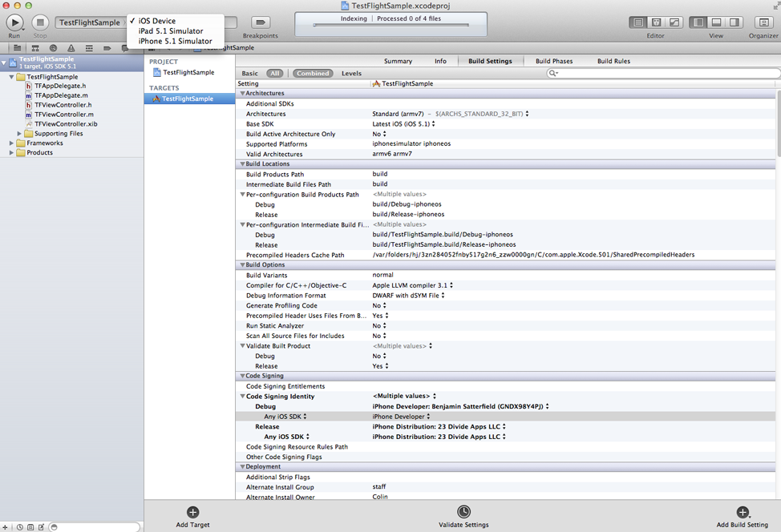
Task: Click the recent files clock filter icon
Action: click(20, 527)
